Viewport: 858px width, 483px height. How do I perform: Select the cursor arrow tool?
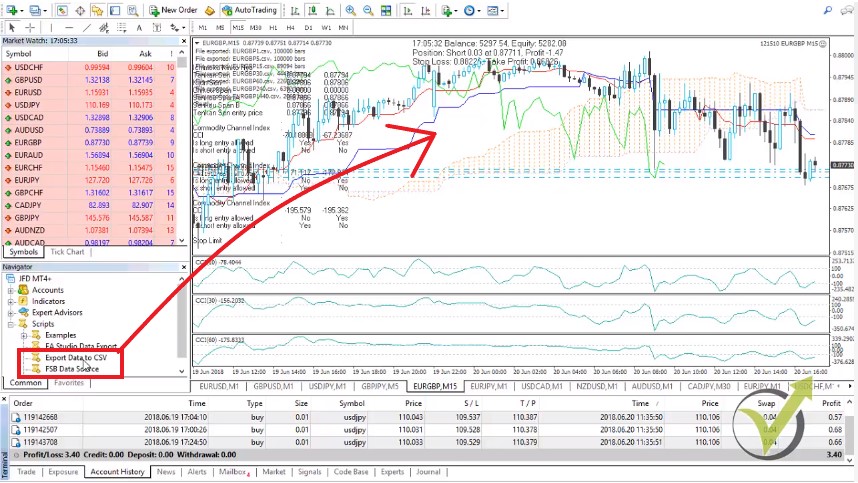coord(10,27)
